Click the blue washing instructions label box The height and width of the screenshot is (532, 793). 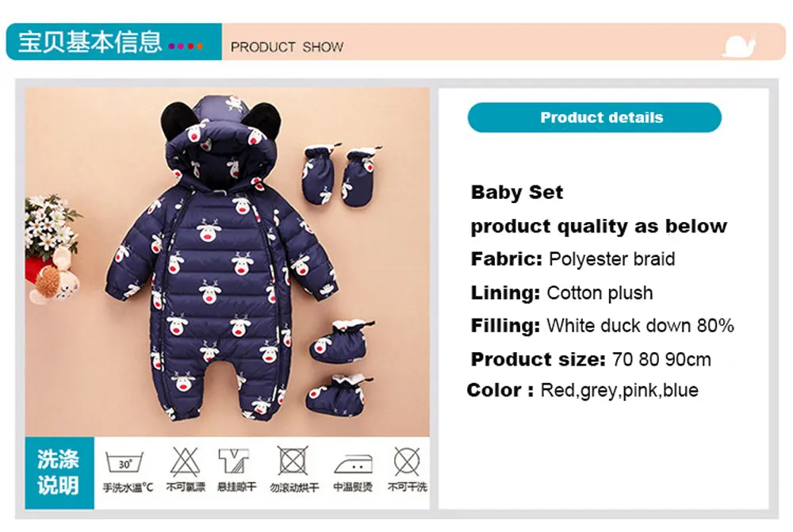click(59, 473)
